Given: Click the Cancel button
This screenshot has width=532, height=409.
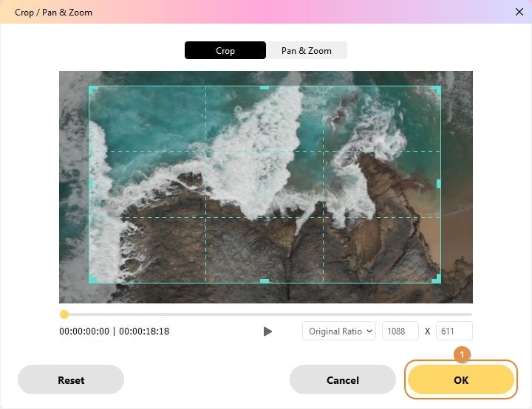Looking at the screenshot, I should point(343,379).
